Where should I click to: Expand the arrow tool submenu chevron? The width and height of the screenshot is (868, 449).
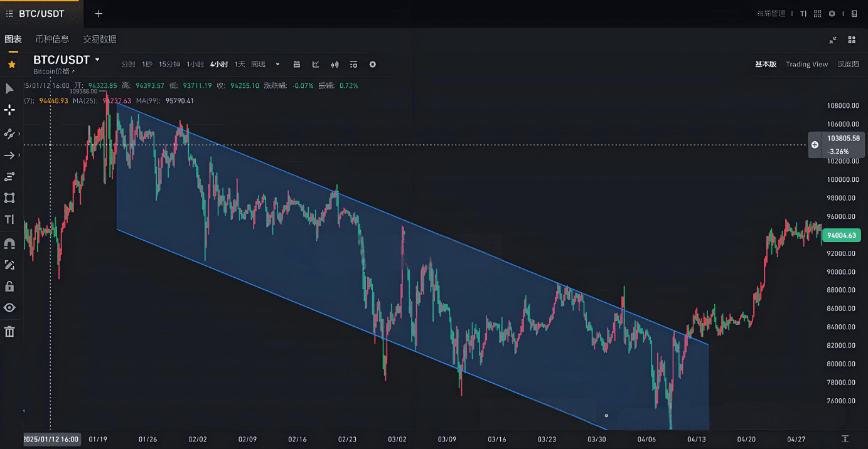(x=19, y=156)
